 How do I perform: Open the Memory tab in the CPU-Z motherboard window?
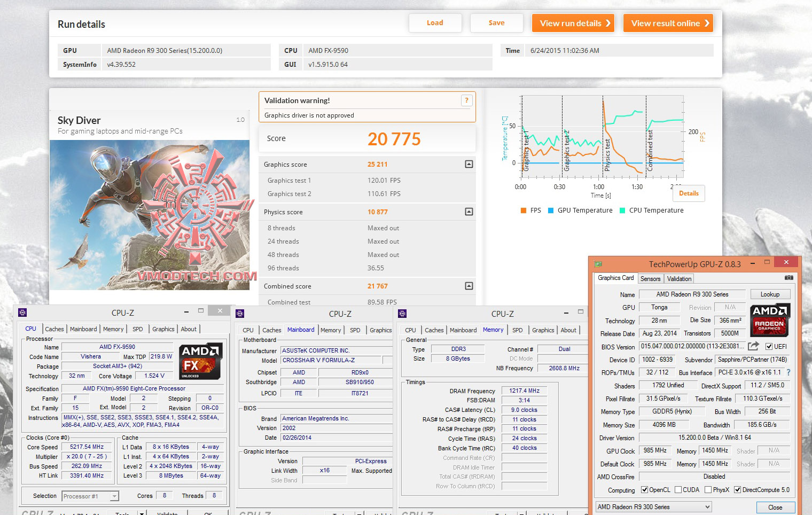331,330
